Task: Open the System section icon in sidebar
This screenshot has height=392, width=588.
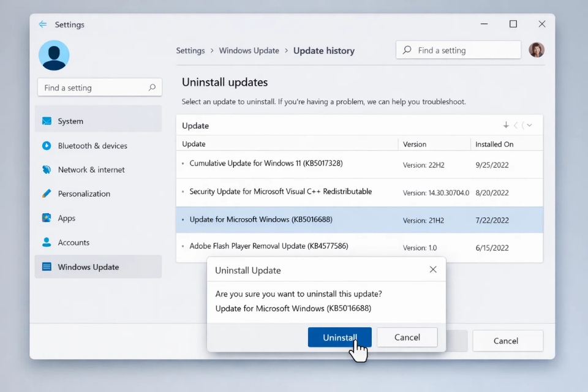Action: (48, 121)
